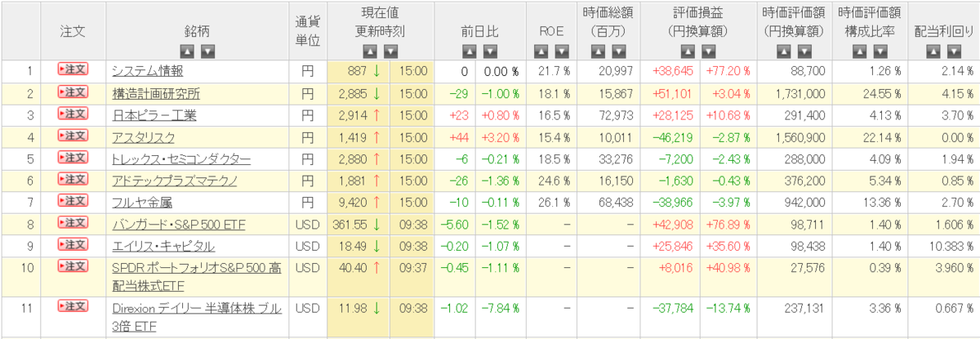Click 注文 button for トレックス・セミコンダクター
Screen dimensions: 980x339
pyautogui.click(x=73, y=158)
